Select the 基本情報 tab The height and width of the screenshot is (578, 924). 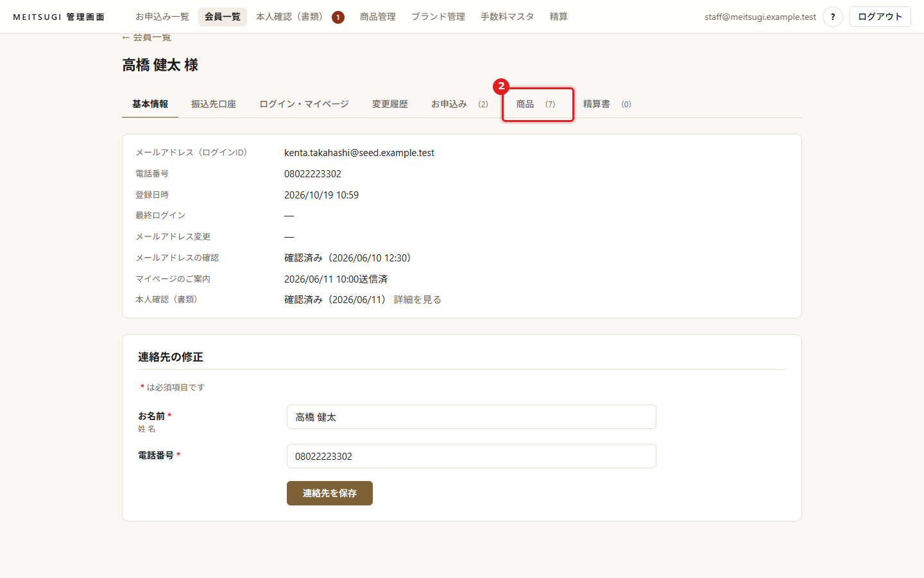(150, 104)
